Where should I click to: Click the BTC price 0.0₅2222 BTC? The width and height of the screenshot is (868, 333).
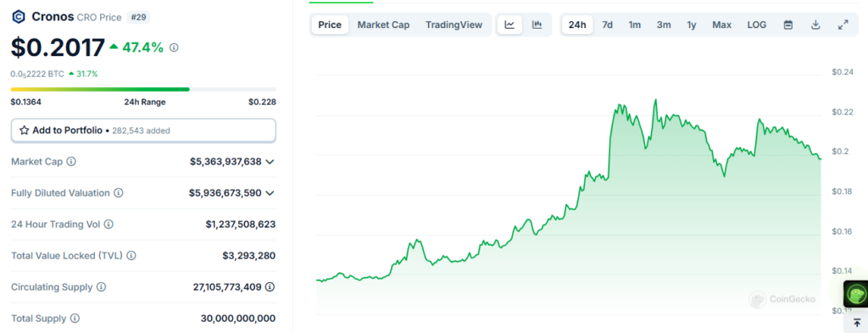tap(37, 74)
